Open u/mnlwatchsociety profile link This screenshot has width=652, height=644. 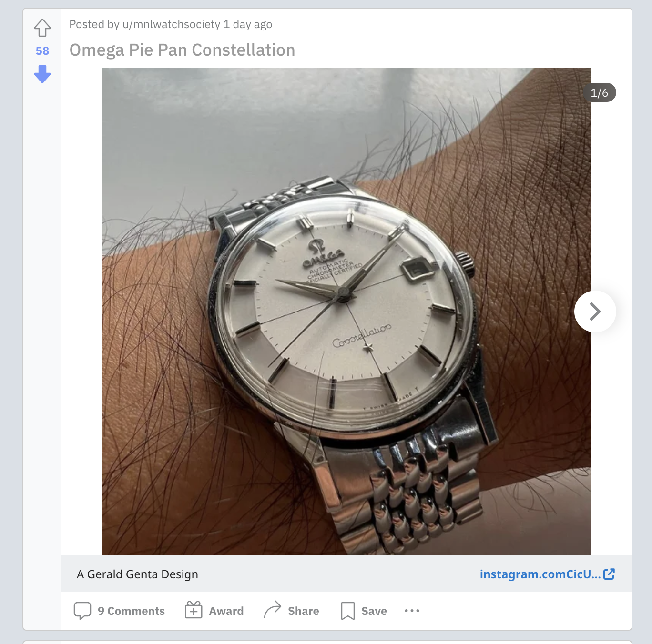coord(172,24)
